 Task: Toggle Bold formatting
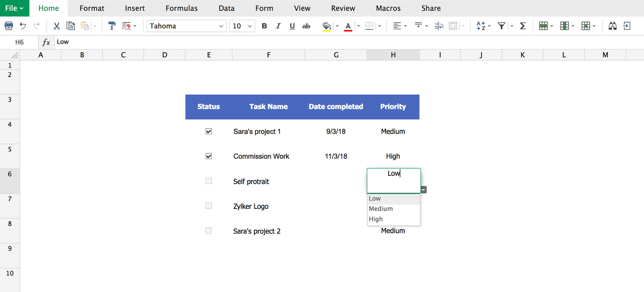(264, 26)
